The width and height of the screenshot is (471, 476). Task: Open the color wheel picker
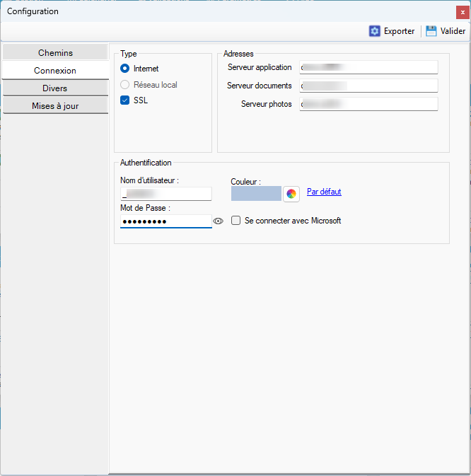(291, 194)
